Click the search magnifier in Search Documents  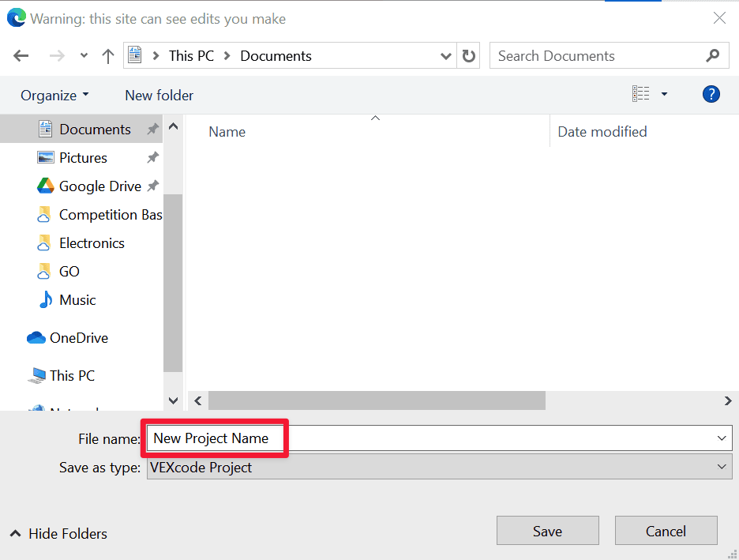[712, 55]
